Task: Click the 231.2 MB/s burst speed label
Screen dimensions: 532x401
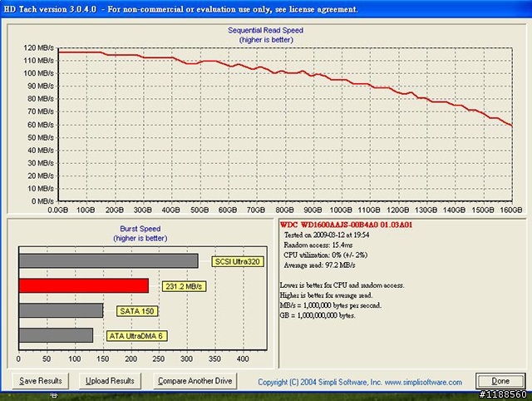Action: tap(184, 286)
